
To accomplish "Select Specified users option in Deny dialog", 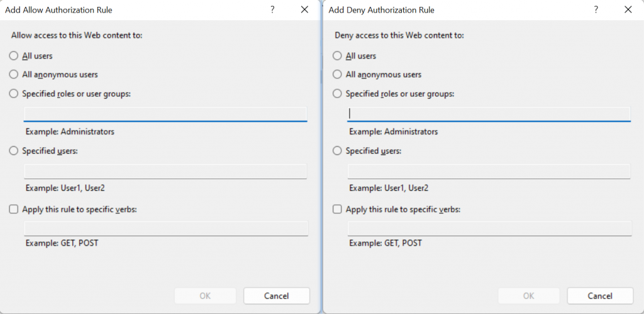I will point(338,151).
